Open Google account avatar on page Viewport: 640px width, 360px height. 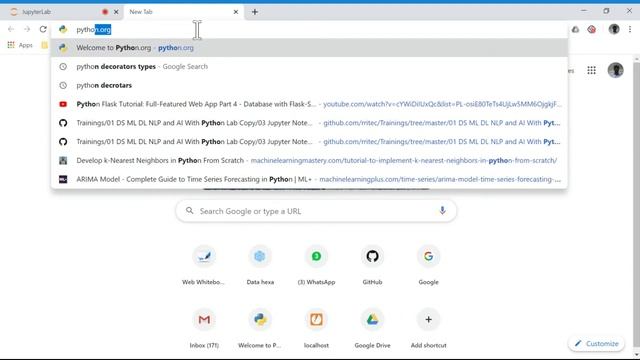[x=616, y=70]
